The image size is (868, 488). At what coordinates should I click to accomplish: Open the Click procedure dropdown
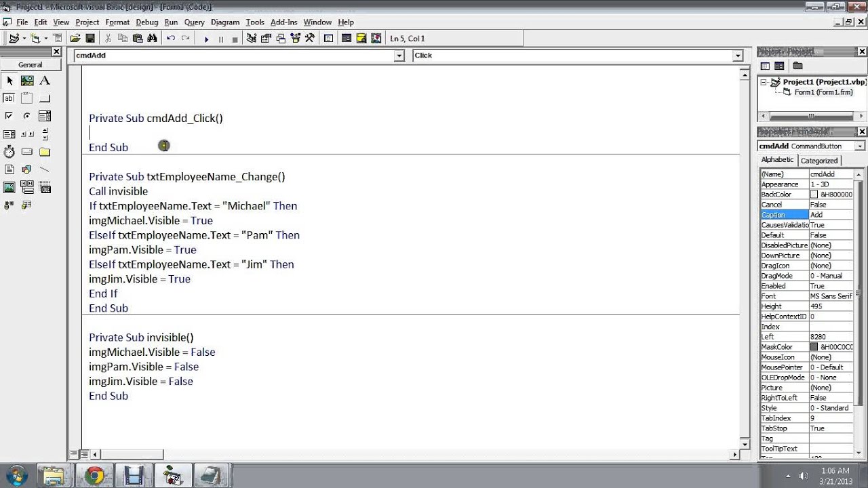[737, 56]
